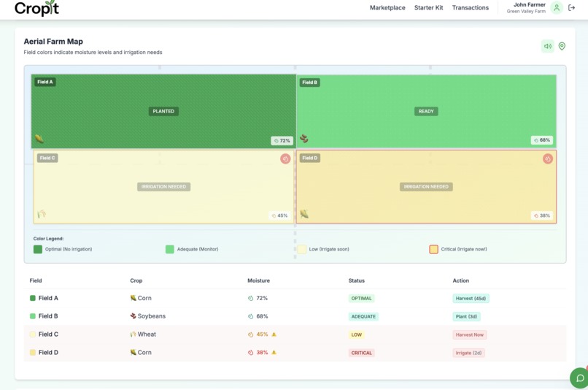The height and width of the screenshot is (390, 588).
Task: Click the Field A color square in table
Action: (33, 298)
